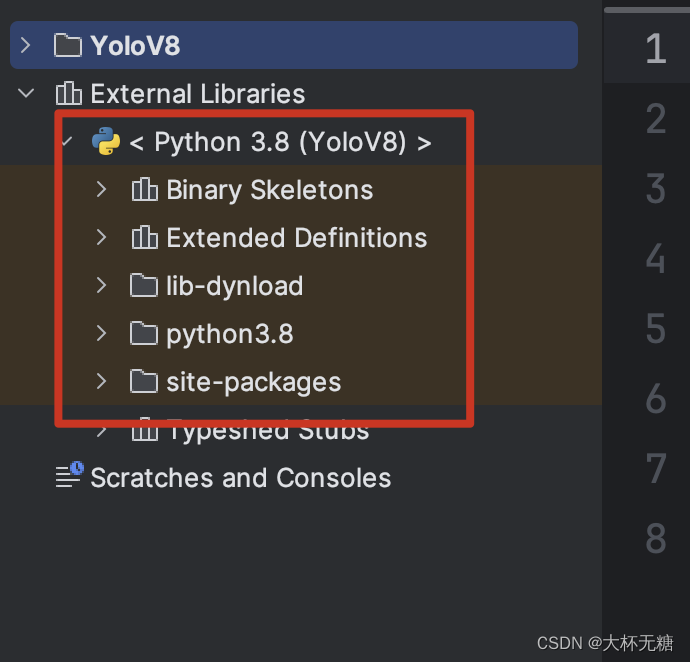The image size is (690, 662).
Task: Click the Scratches and Consoles icon
Action: point(69,477)
